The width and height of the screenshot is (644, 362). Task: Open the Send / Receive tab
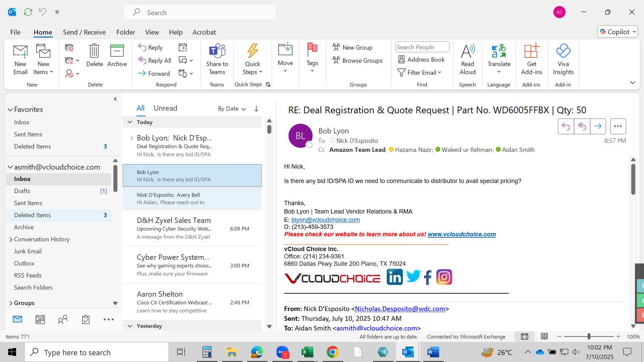click(x=84, y=32)
